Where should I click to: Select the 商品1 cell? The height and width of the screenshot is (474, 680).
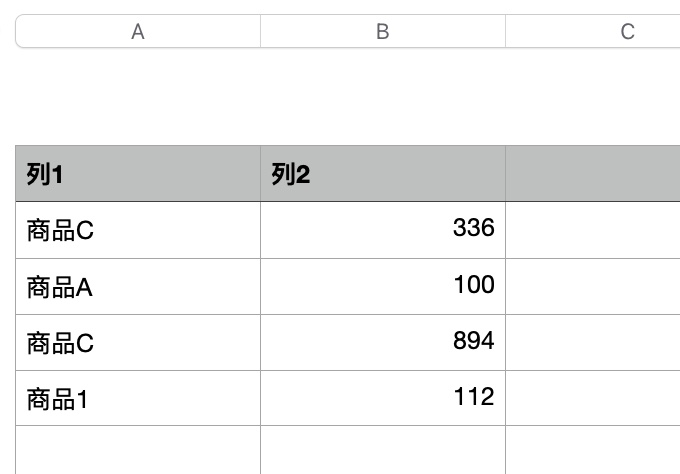click(x=138, y=399)
